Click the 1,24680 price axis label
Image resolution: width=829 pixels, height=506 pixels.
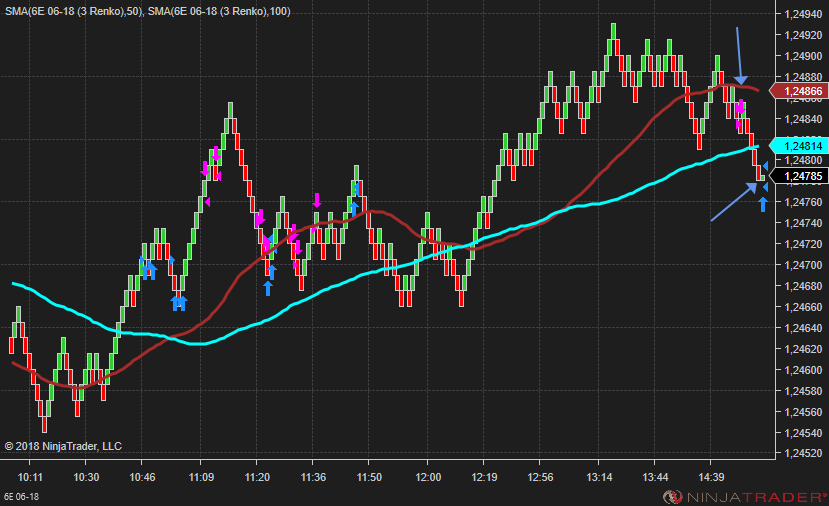pos(804,286)
